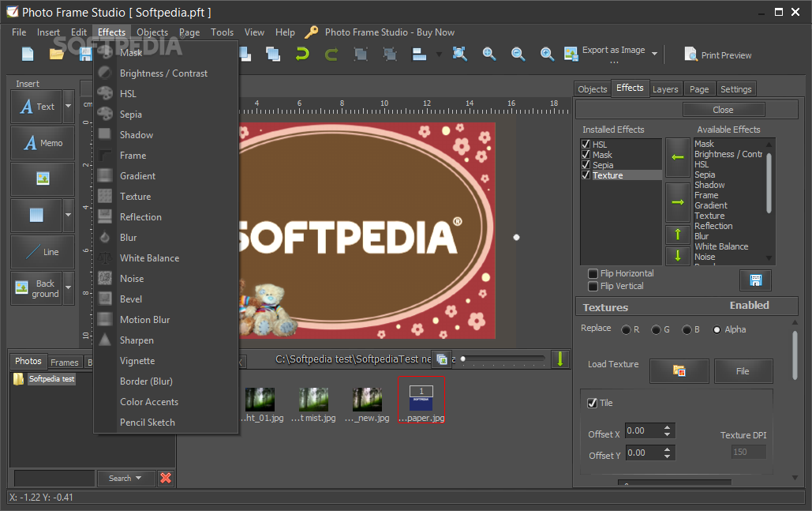Click the green download arrow in photo bar
The height and width of the screenshot is (511, 812).
pyautogui.click(x=559, y=359)
